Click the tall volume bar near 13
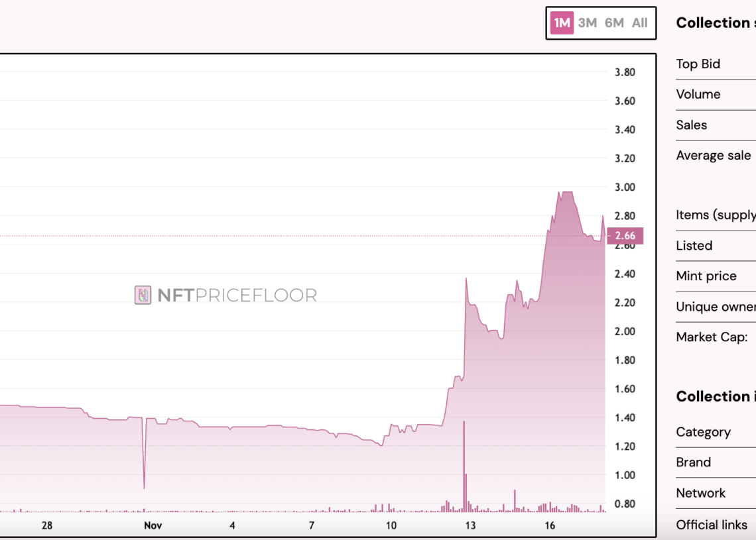The width and height of the screenshot is (756, 540). coord(464,466)
